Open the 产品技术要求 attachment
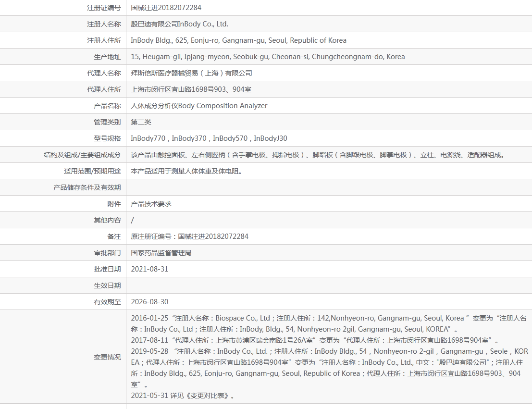The height and width of the screenshot is (409, 532). (151, 204)
